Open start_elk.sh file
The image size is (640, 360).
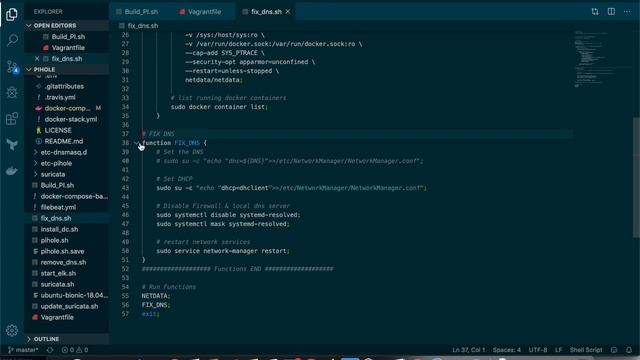point(58,273)
